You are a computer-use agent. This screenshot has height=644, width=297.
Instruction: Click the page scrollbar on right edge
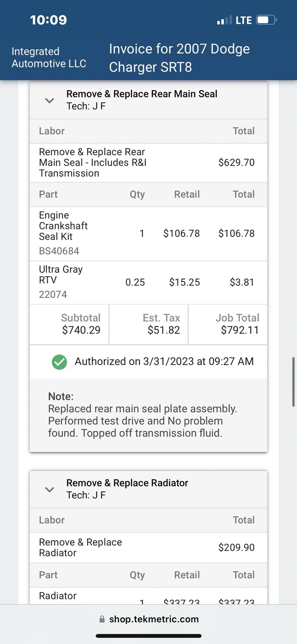[293, 382]
